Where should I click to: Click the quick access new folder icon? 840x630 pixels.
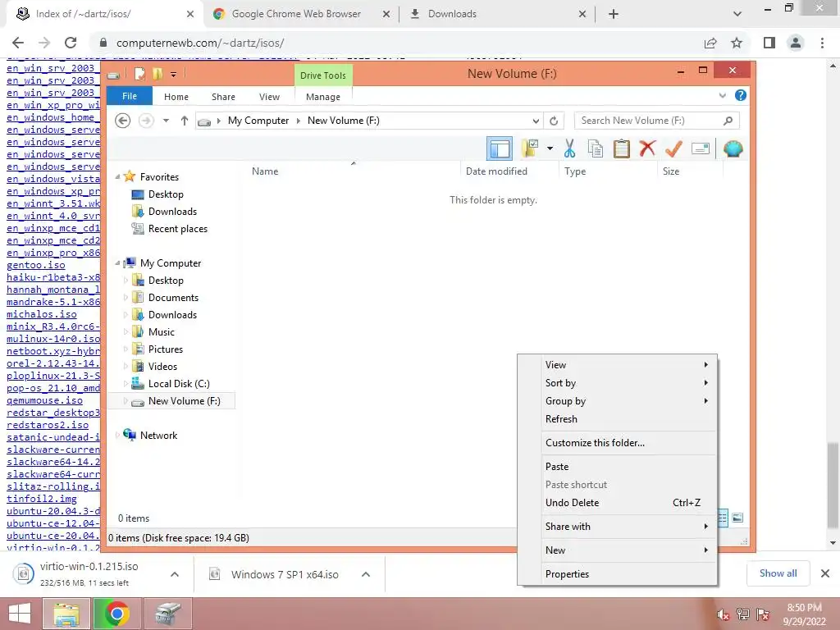157,74
